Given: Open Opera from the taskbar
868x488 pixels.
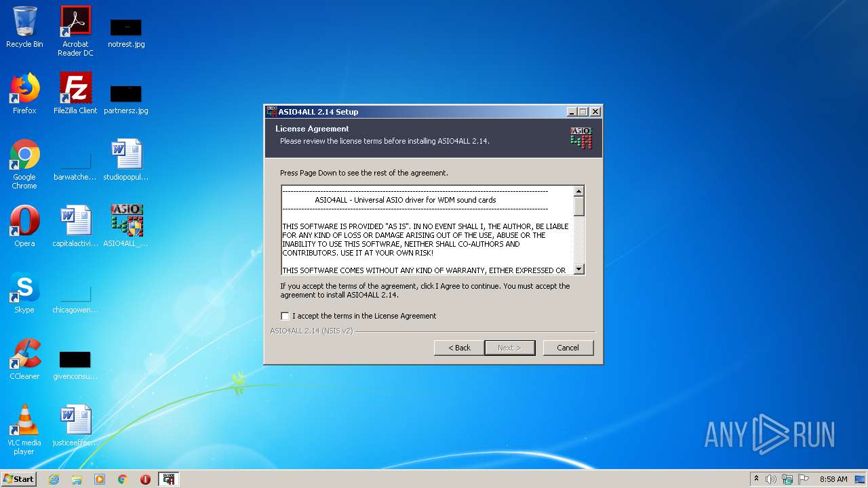Looking at the screenshot, I should pyautogui.click(x=145, y=479).
